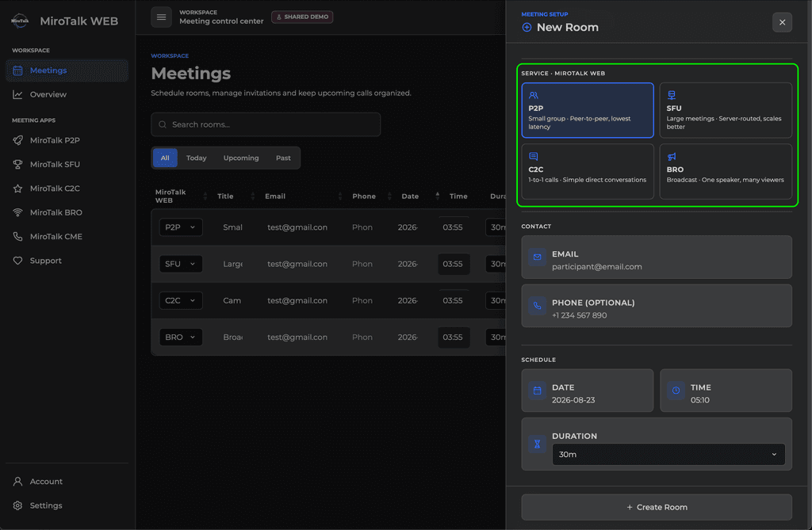Viewport: 812px width, 530px height.
Task: Select the C2C service card
Action: (588, 171)
